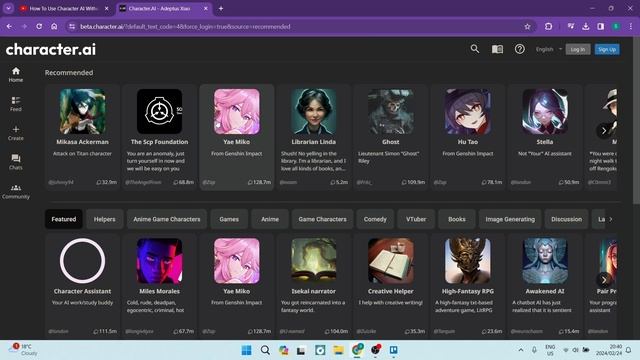Select the Discussion category tab
640x360 pixels.
pyautogui.click(x=567, y=219)
